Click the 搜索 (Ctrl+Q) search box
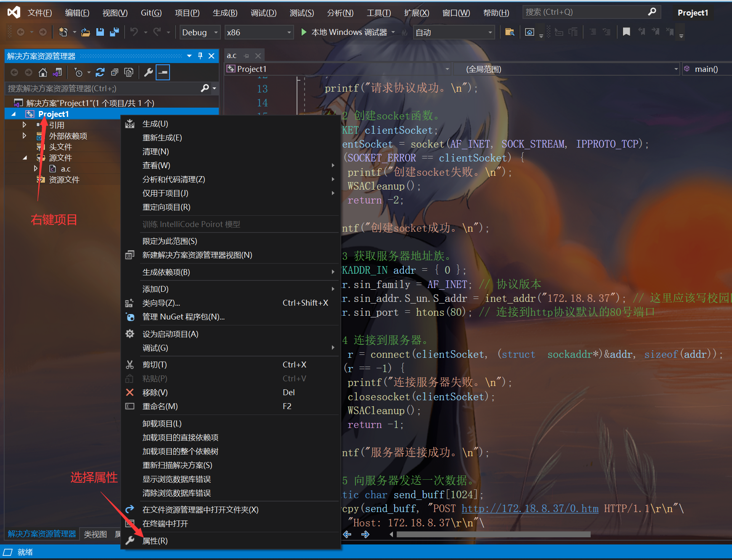Screen dimensions: 732x560 [x=591, y=12]
